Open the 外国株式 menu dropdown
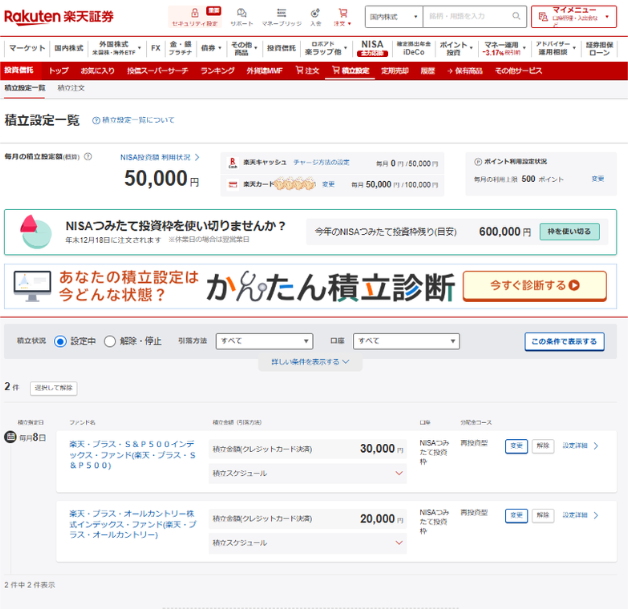The image size is (628, 609). click(116, 48)
